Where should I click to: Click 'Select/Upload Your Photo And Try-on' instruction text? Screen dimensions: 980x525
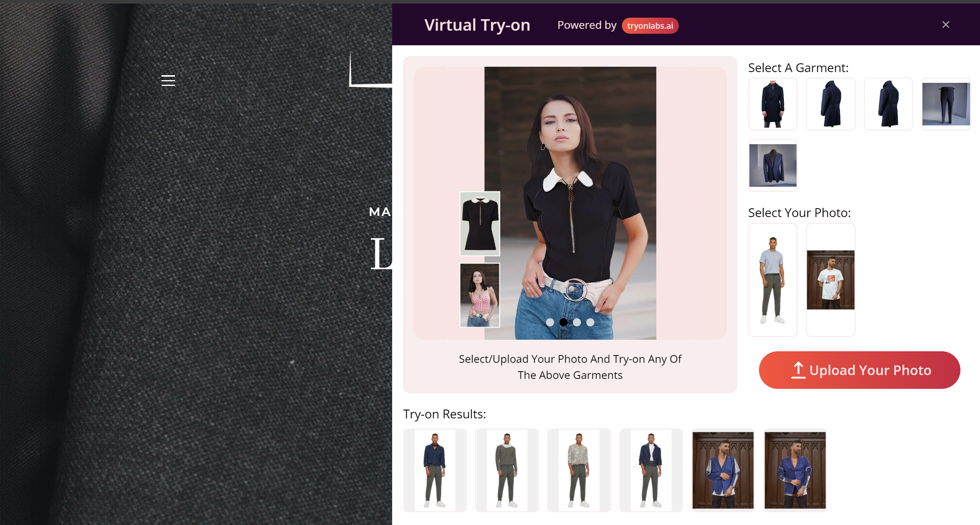[570, 367]
